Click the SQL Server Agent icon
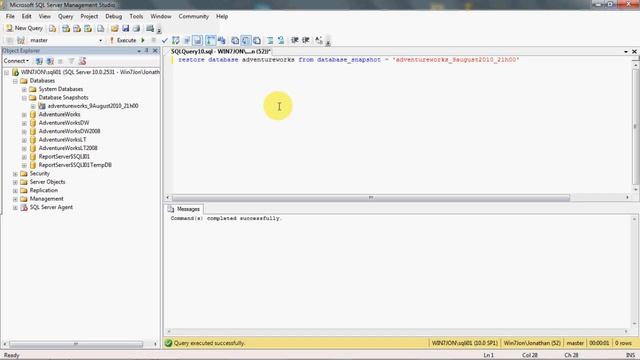Image resolution: width=640 pixels, height=360 pixels. point(24,207)
